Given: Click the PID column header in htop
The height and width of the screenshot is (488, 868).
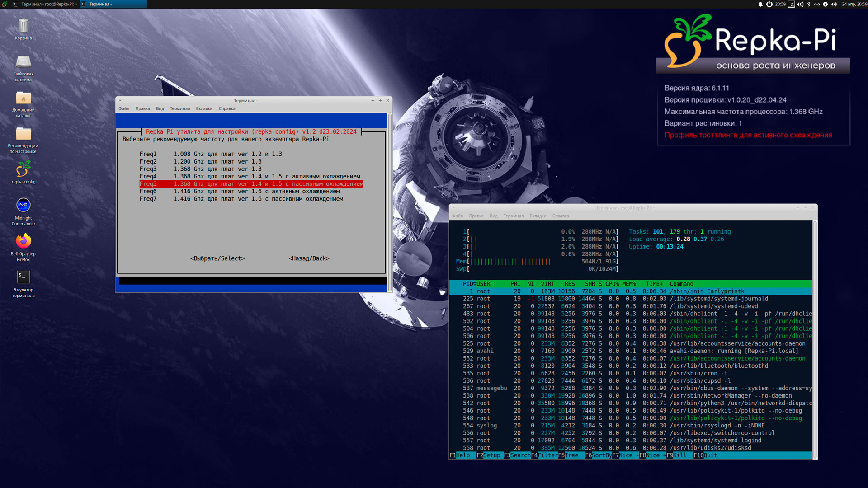Looking at the screenshot, I should point(467,284).
